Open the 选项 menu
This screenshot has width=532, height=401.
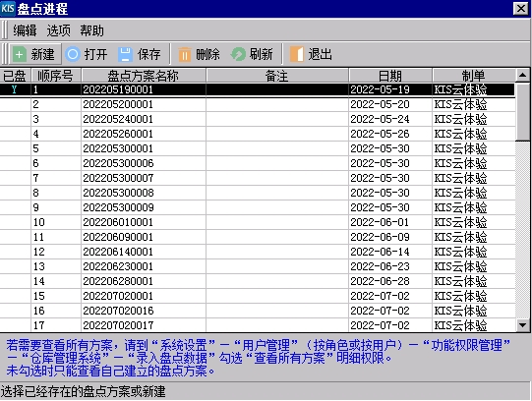[x=58, y=30]
